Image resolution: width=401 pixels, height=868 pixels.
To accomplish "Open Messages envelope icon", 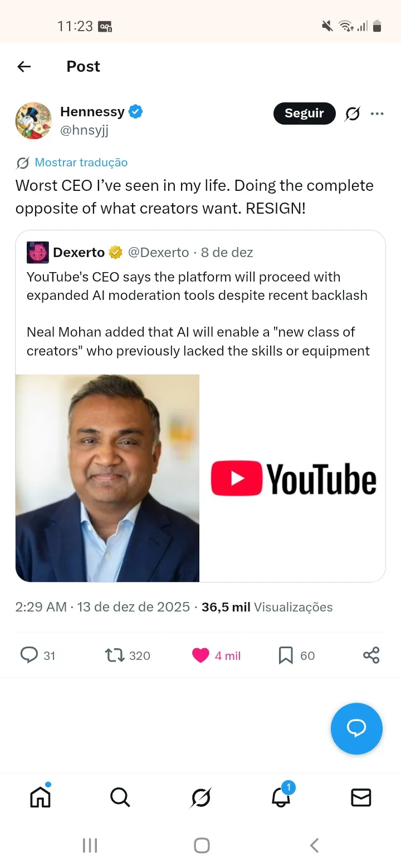I will click(x=361, y=798).
